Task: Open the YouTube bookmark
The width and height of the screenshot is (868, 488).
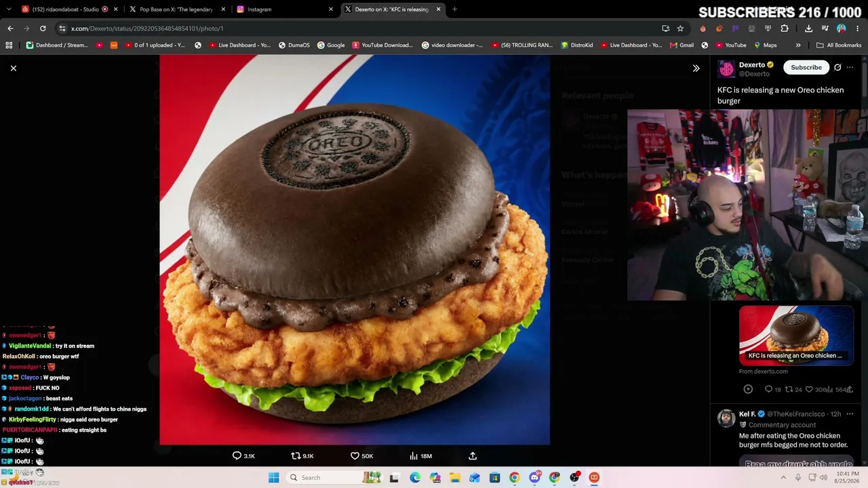Action: (731, 45)
